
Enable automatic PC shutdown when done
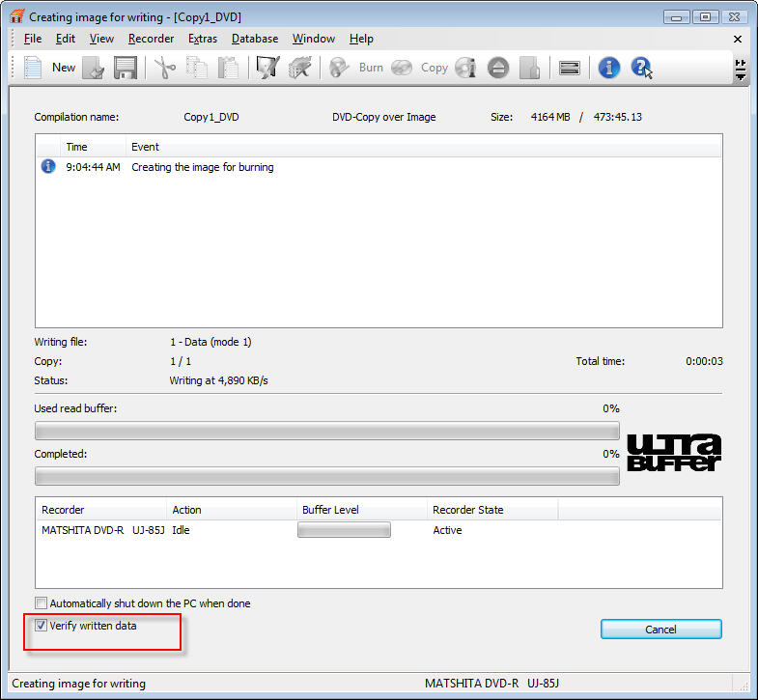coord(42,603)
